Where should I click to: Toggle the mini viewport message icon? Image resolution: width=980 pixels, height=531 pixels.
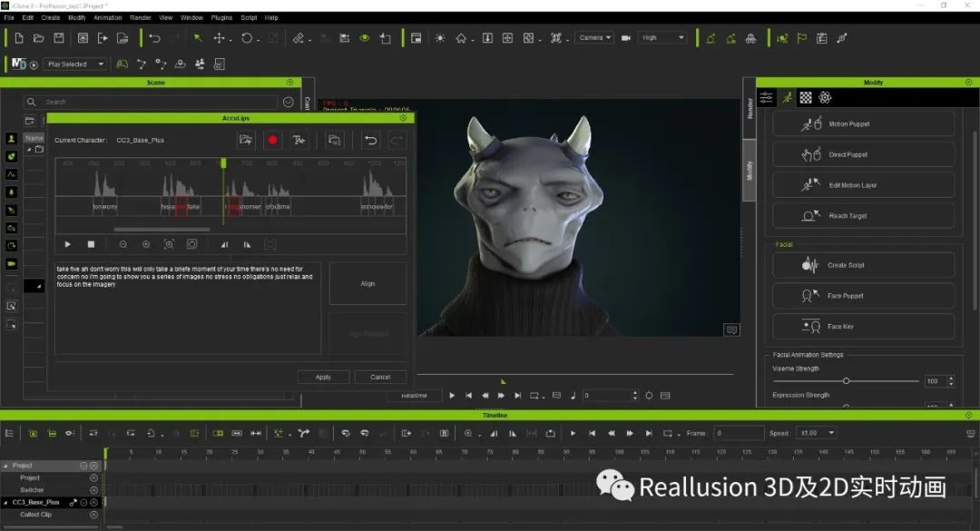click(x=731, y=329)
